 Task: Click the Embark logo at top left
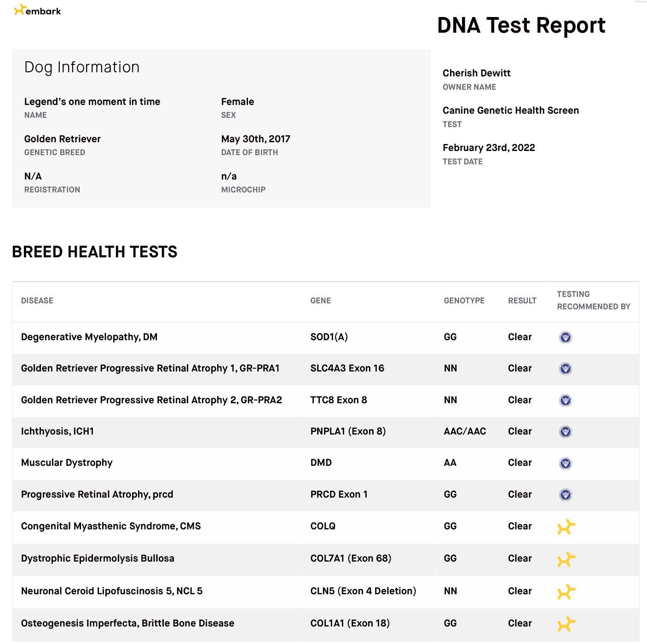point(38,10)
